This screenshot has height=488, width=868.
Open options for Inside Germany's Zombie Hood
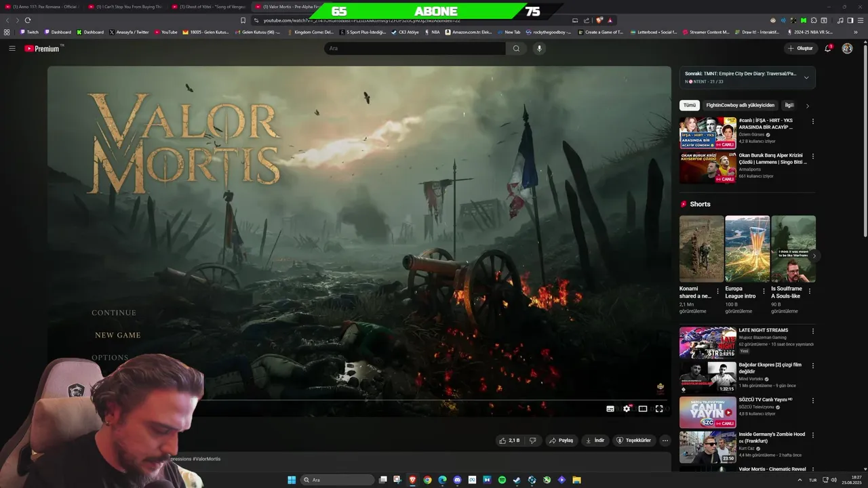(x=813, y=435)
